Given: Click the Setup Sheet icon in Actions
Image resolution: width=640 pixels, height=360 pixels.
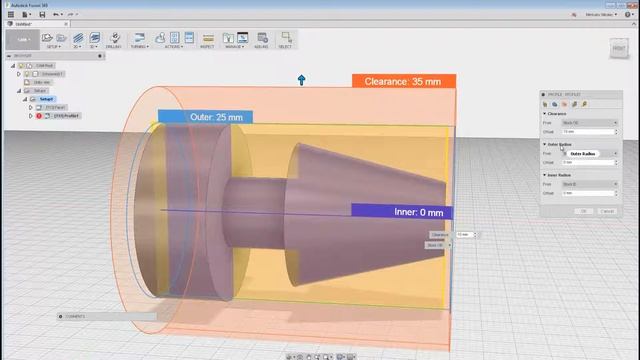Looking at the screenshot, I should [x=189, y=38].
